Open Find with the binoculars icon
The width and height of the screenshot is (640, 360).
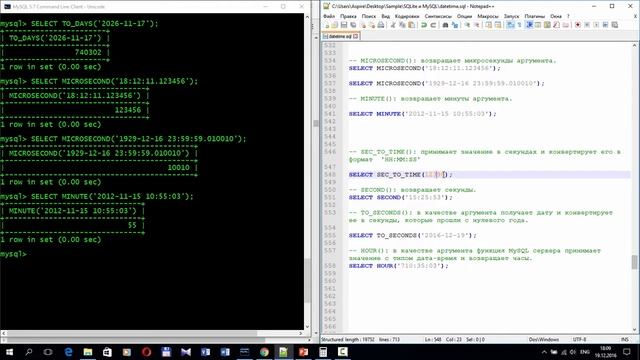[446, 25]
